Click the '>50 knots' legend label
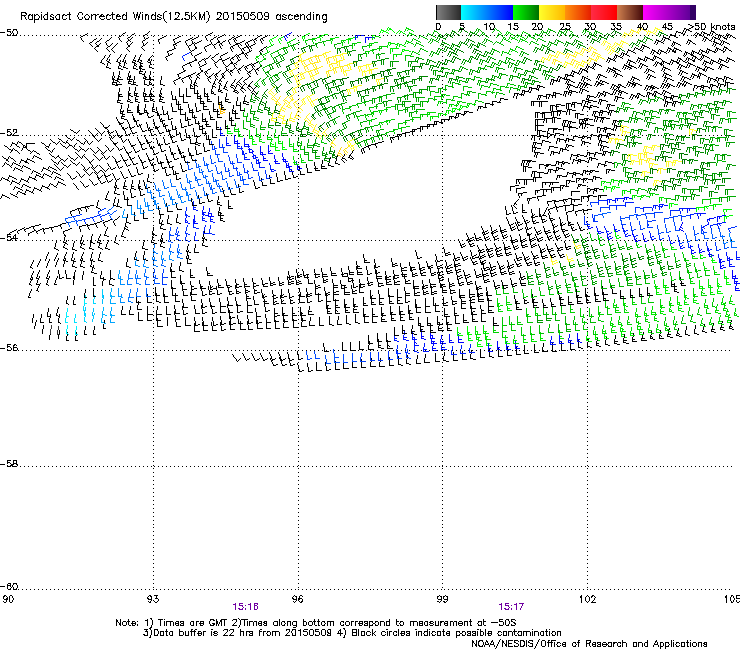Screen dimensions: 740x650 (x=711, y=27)
